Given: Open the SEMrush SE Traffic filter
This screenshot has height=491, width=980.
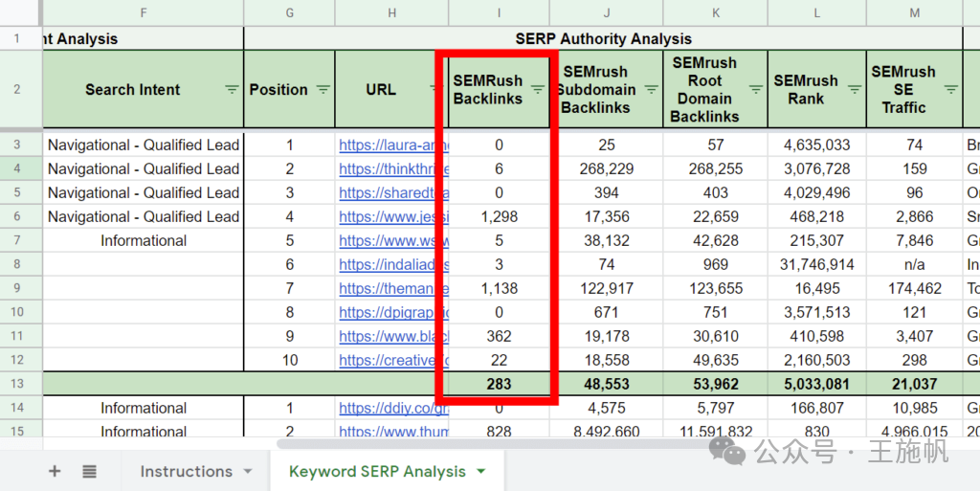Looking at the screenshot, I should tap(951, 89).
